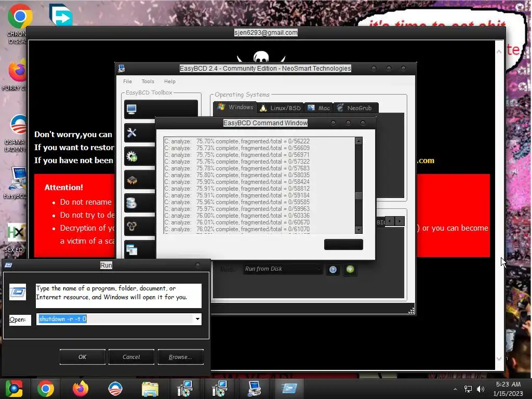The height and width of the screenshot is (399, 532).
Task: Click the EasyBCD title bar app icon
Action: pyautogui.click(x=122, y=68)
